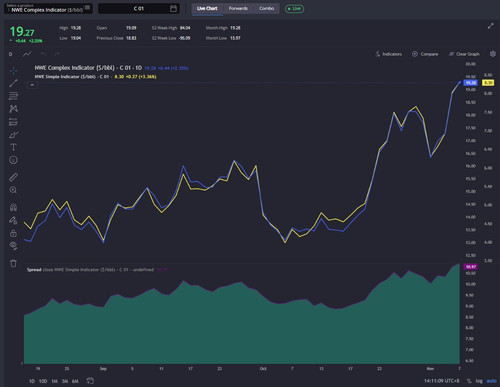Select the crosshair cursor tool

click(13, 71)
